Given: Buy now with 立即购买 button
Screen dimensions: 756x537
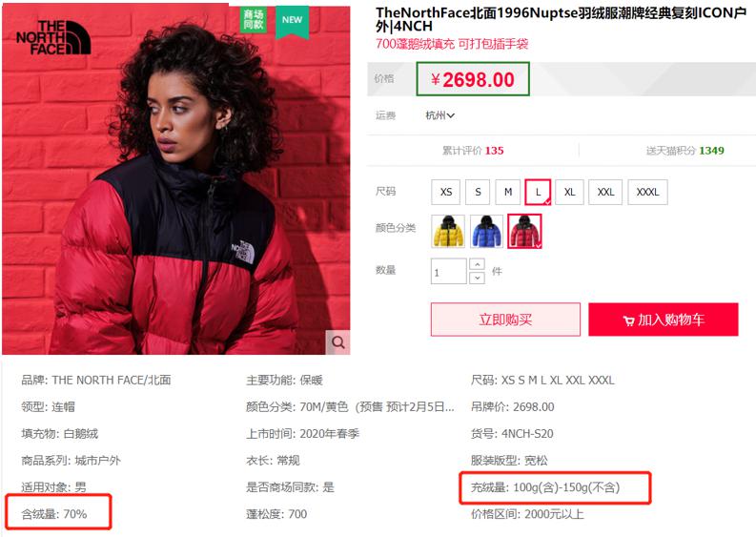Looking at the screenshot, I should click(505, 320).
